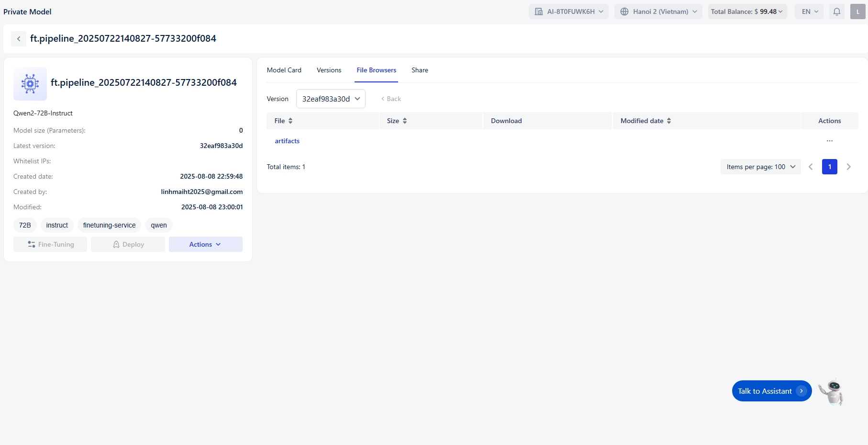Screen dimensions: 868x445
Task: Click the model chip icon thumbnail
Action: point(30,84)
